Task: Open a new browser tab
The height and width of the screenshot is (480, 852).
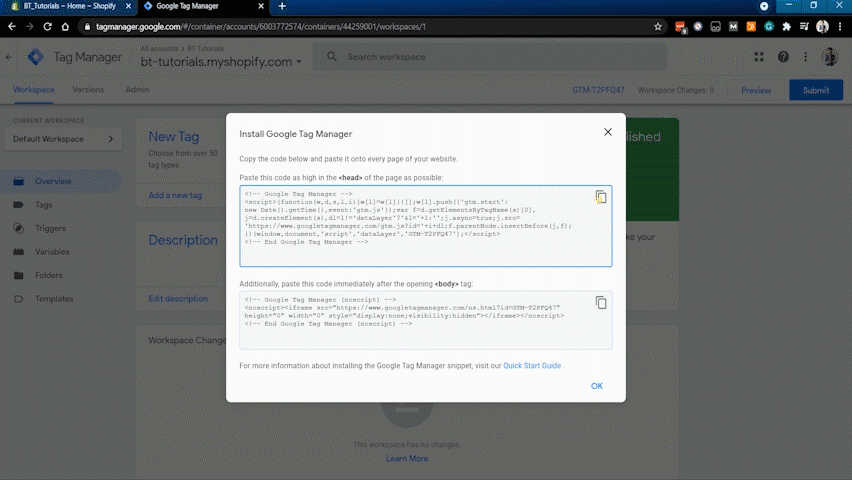Action: click(x=282, y=6)
